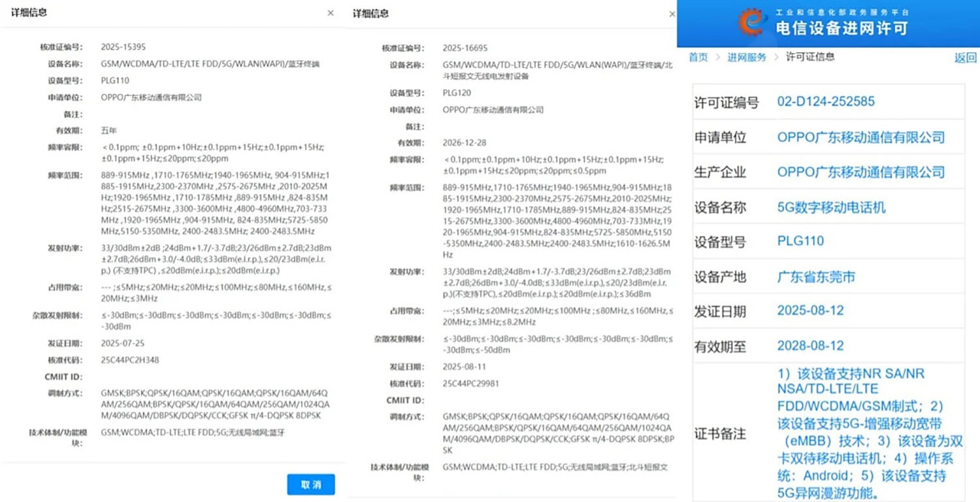Select issue date 2025-08-11

point(464,367)
